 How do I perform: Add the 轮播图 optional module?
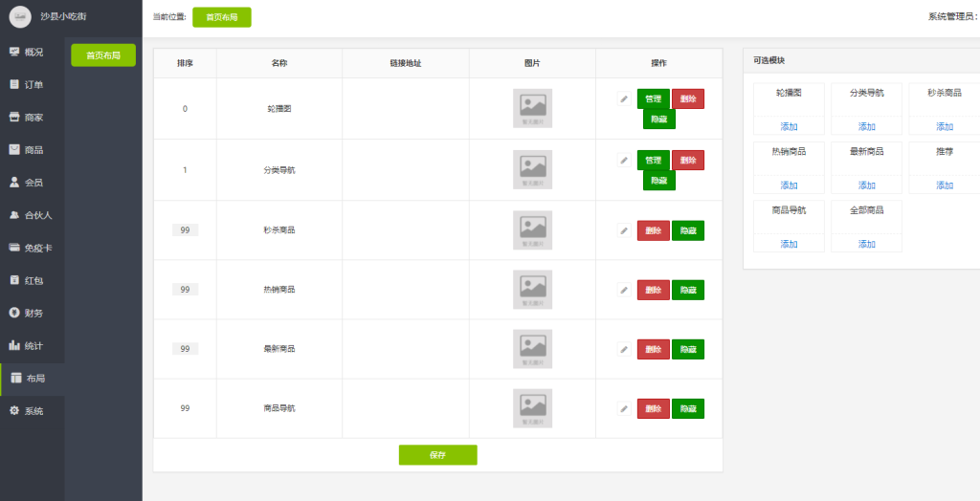[x=789, y=126]
